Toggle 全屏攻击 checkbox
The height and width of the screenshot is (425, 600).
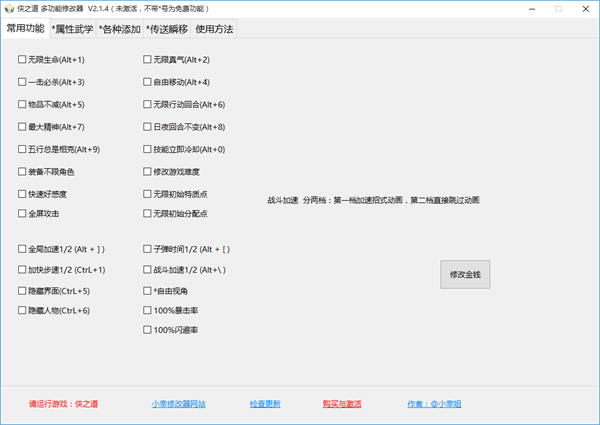pos(22,213)
